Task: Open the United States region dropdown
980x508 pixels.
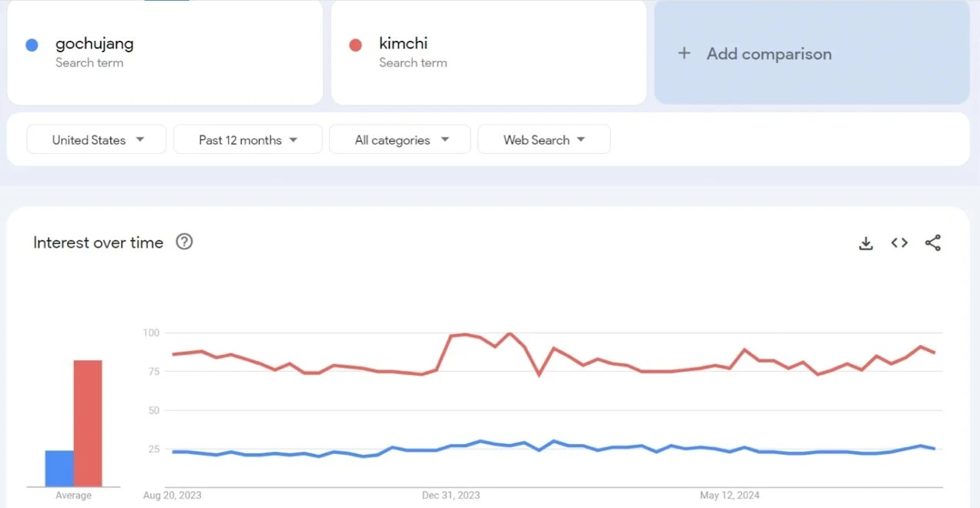Action: click(x=96, y=139)
